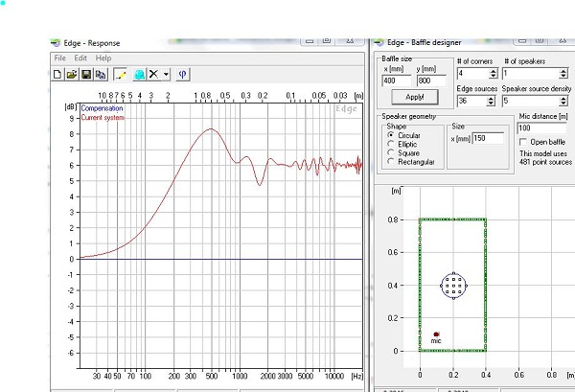Click the phi phase icon
The image size is (575, 392).
point(182,75)
